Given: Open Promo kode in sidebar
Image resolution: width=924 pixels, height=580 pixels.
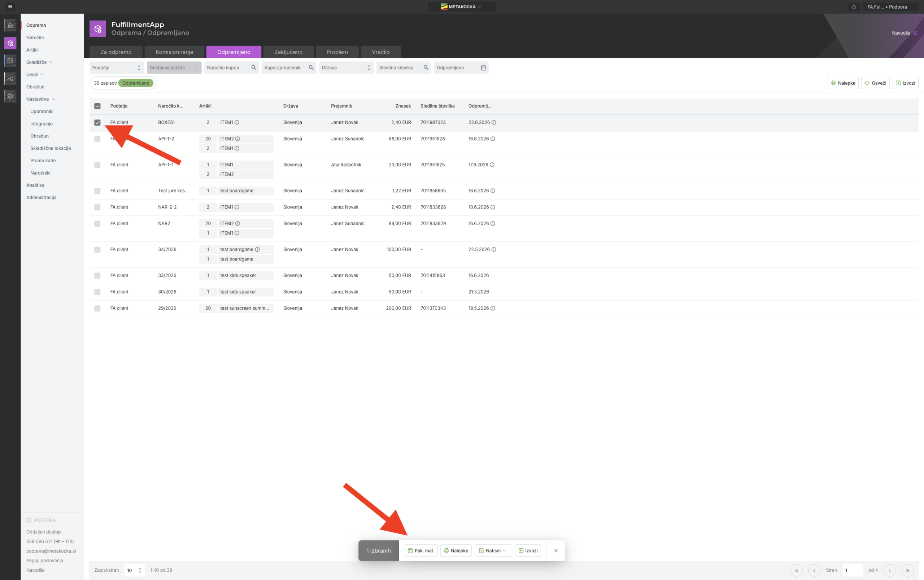Looking at the screenshot, I should [43, 161].
